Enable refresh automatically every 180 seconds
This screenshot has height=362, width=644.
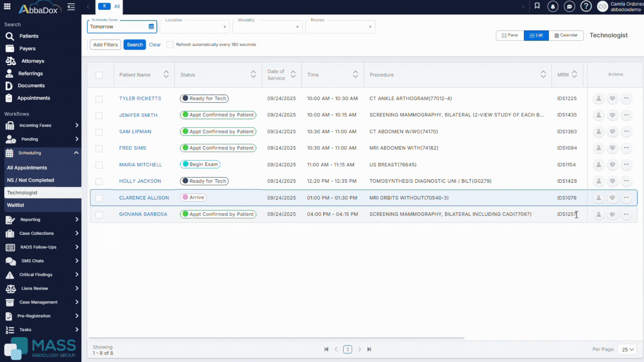tap(170, 45)
